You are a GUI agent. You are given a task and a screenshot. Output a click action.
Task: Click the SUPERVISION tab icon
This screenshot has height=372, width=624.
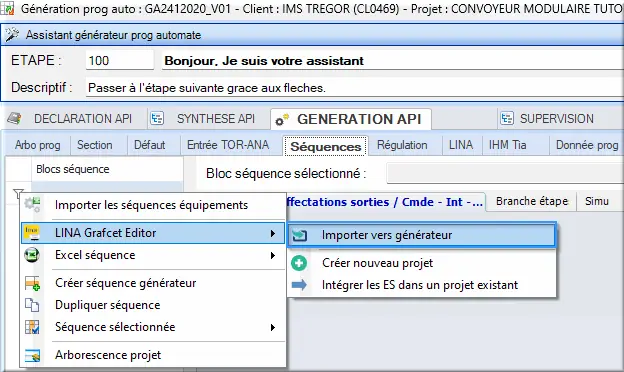(507, 119)
